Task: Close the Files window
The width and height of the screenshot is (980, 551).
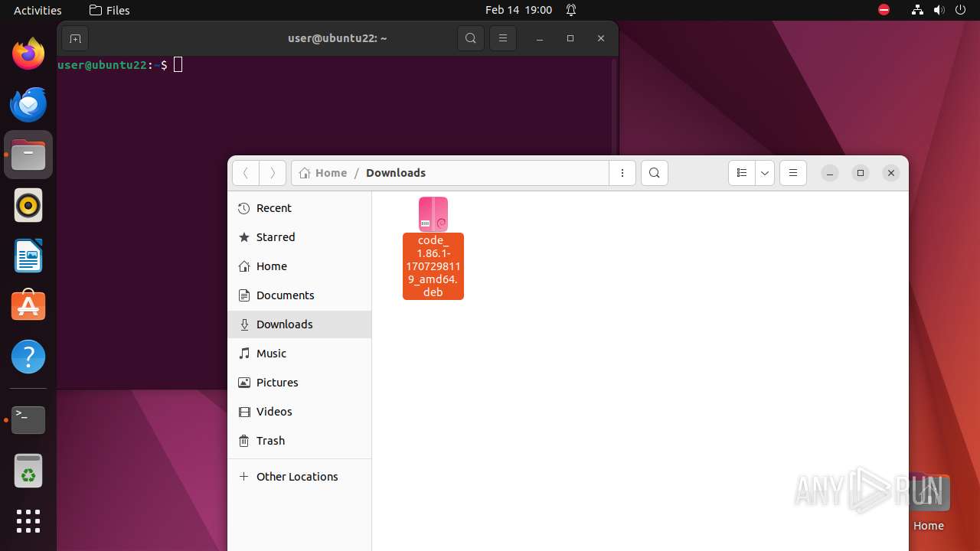Action: click(x=891, y=173)
